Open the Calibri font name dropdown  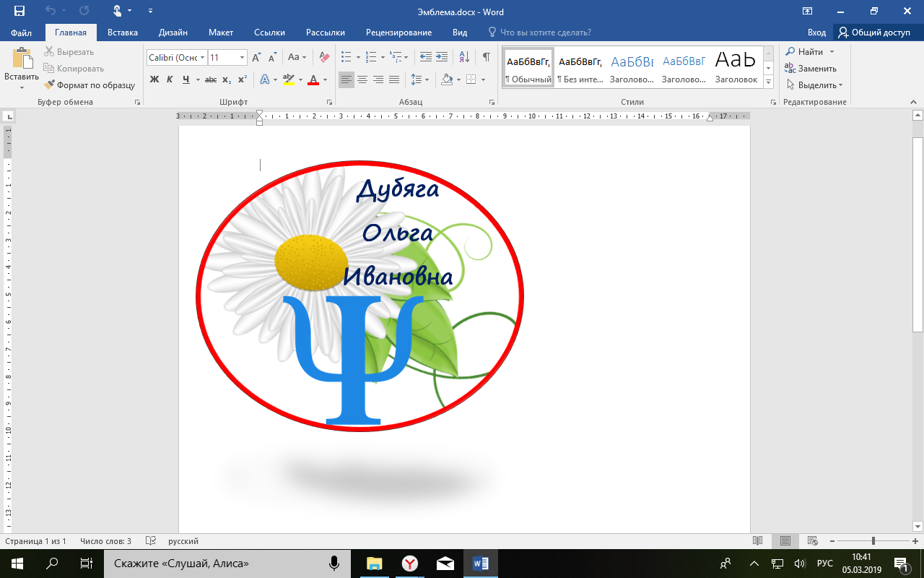point(177,57)
